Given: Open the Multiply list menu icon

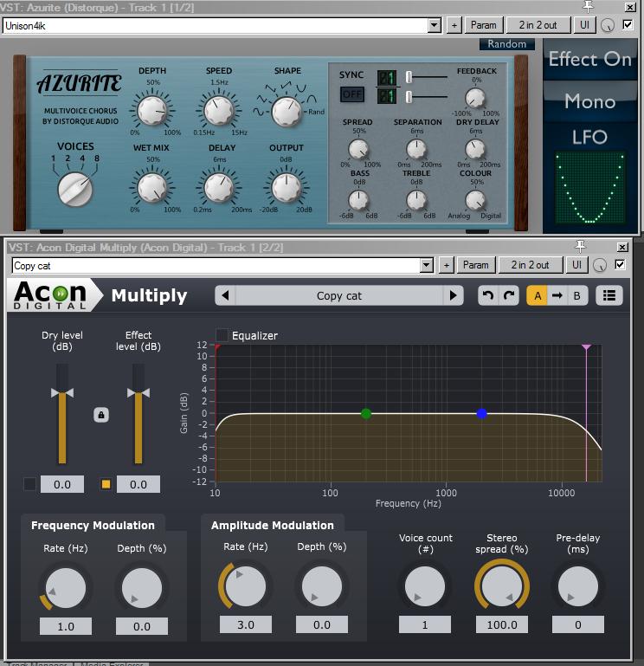Looking at the screenshot, I should (x=609, y=295).
